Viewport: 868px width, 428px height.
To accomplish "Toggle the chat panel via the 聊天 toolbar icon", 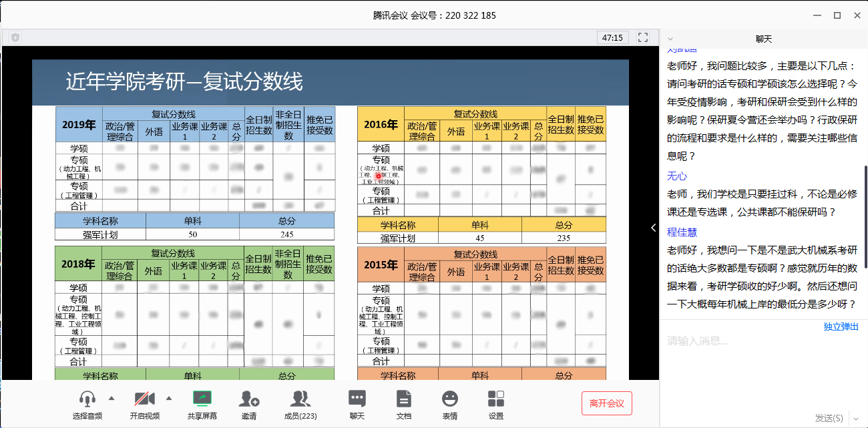I will 357,399.
